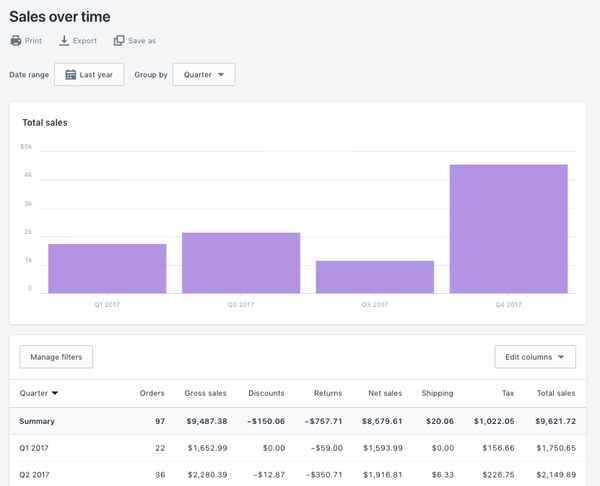The width and height of the screenshot is (600, 486).
Task: Click the Shipping column header
Action: [x=437, y=393]
